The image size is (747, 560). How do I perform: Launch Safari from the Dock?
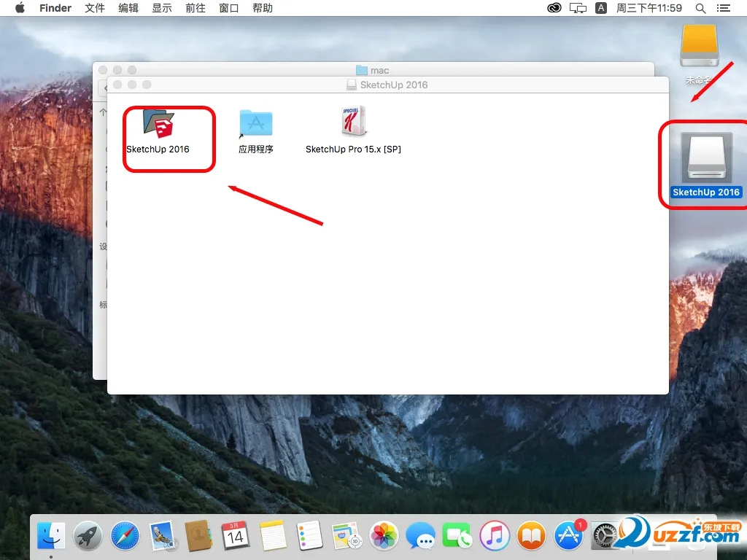coord(125,536)
